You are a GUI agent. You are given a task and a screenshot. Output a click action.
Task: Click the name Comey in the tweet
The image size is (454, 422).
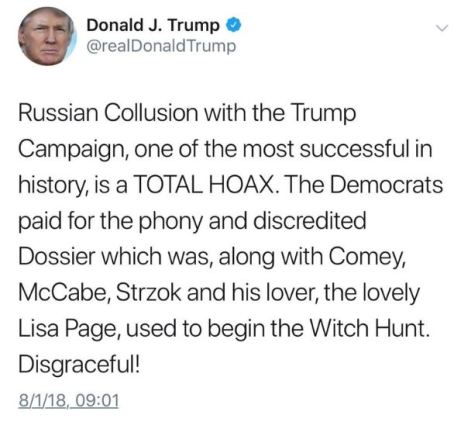tap(366, 257)
